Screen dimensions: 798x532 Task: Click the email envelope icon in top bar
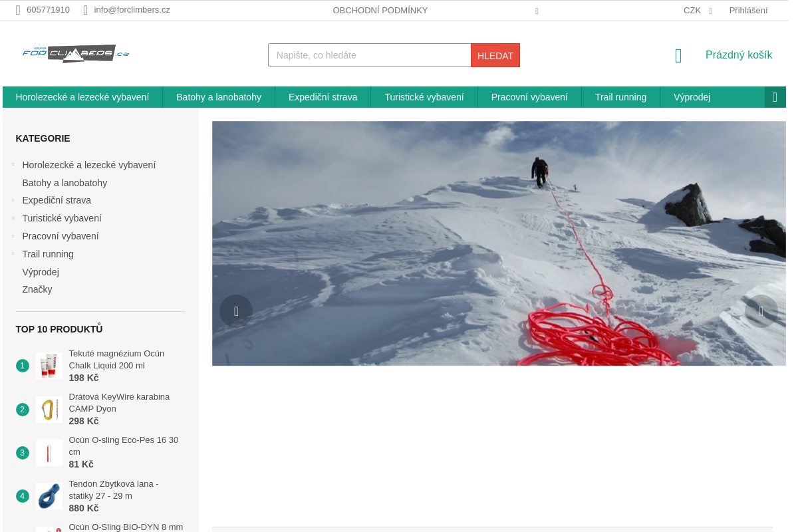pos(85,10)
